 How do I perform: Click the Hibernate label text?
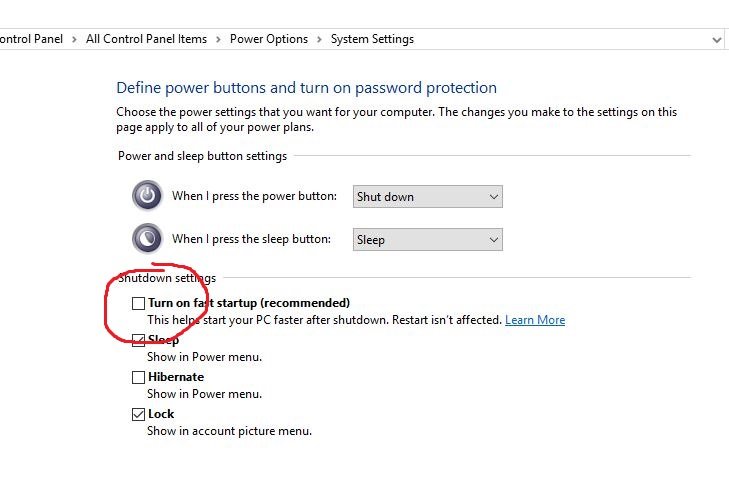click(x=176, y=377)
